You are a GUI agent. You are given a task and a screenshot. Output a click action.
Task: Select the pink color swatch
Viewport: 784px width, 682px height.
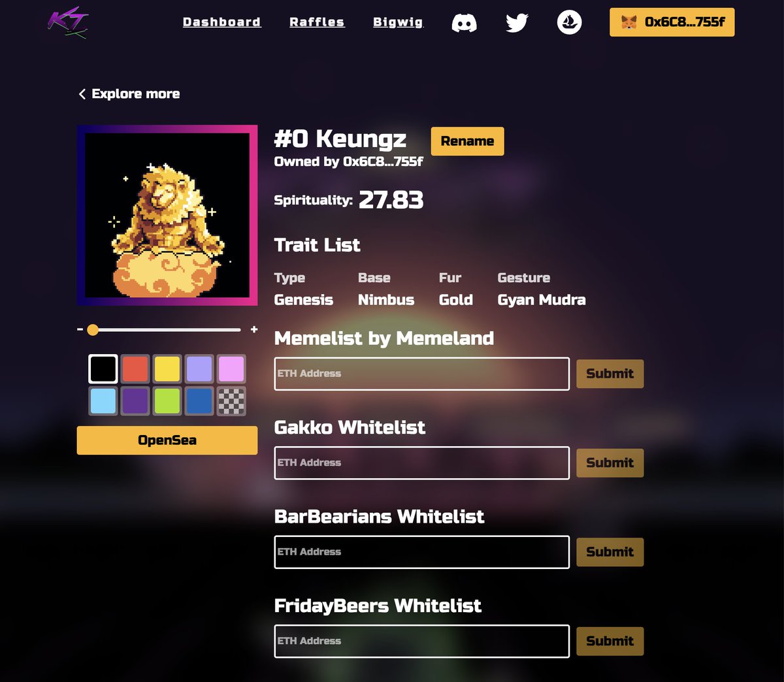(231, 368)
